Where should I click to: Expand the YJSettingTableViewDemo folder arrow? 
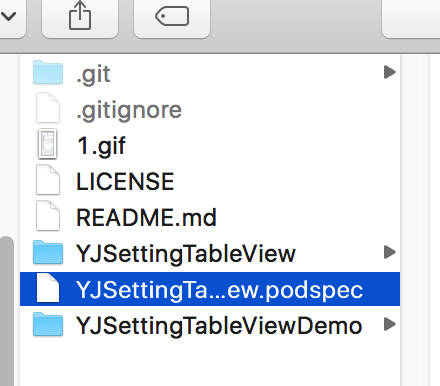tap(389, 324)
